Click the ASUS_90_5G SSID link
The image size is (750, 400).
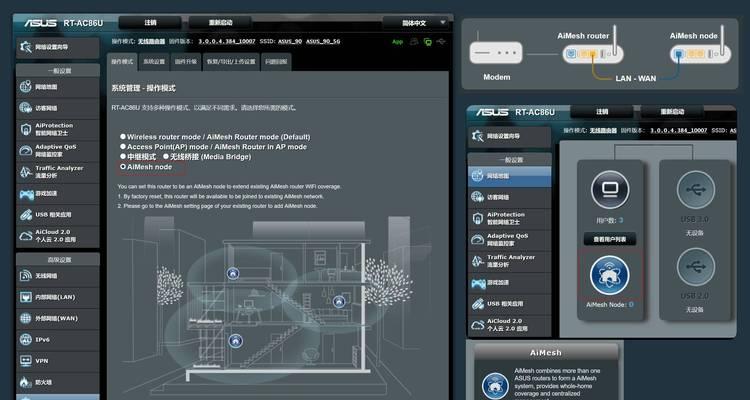323,42
